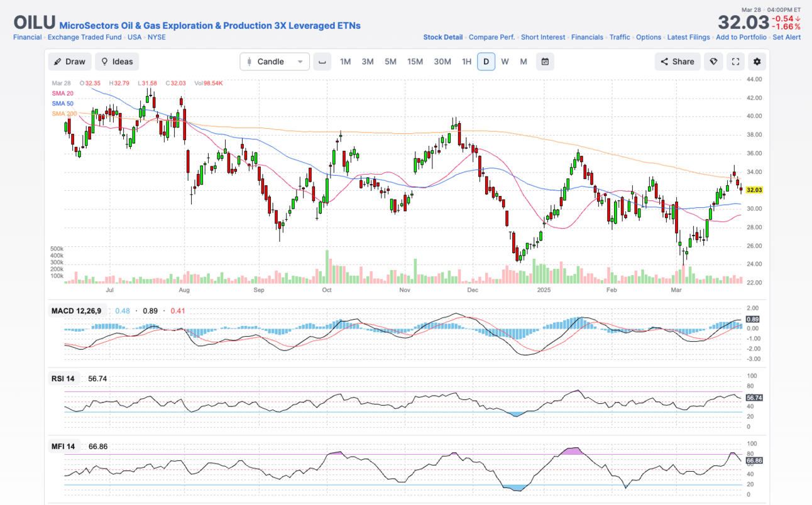This screenshot has height=505, width=812.
Task: Switch to the weekly W timeframe
Action: (505, 62)
